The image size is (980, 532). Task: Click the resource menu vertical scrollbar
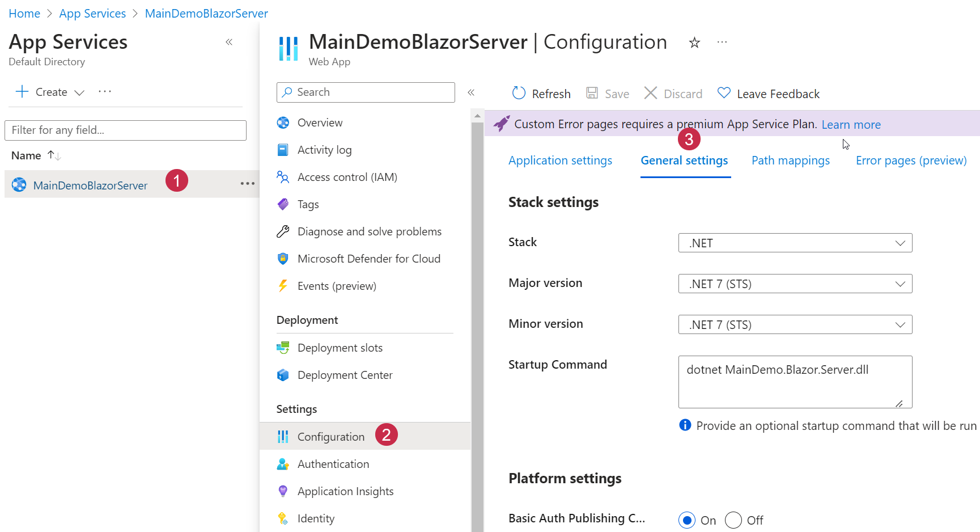coord(477,327)
